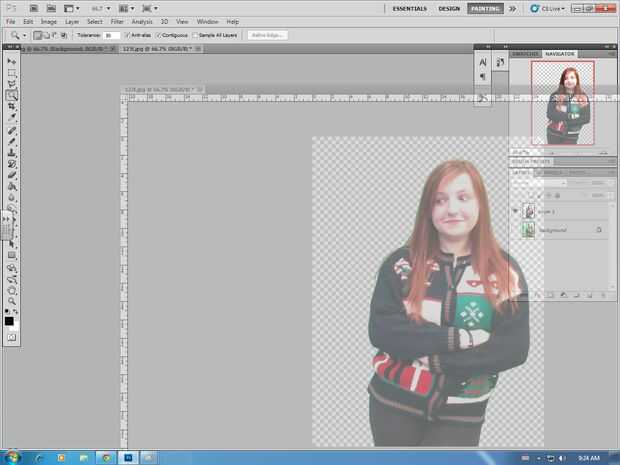This screenshot has width=620, height=465.
Task: Toggle the Contiguous checkbox
Action: coord(159,35)
